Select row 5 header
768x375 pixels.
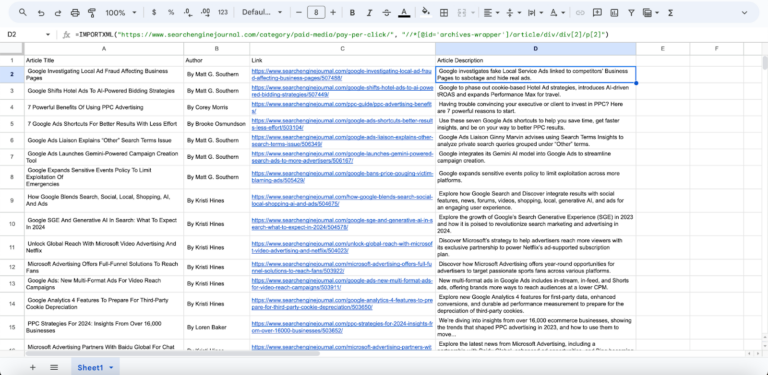(x=12, y=124)
